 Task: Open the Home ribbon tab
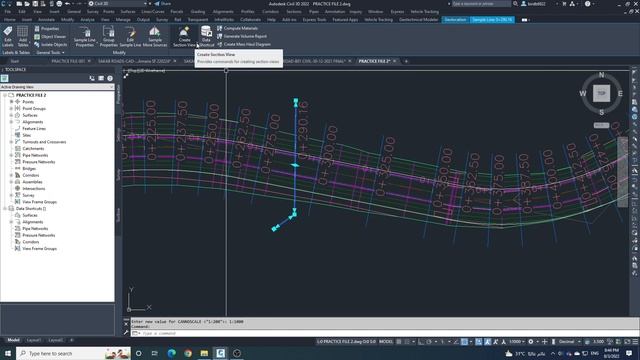(9, 20)
